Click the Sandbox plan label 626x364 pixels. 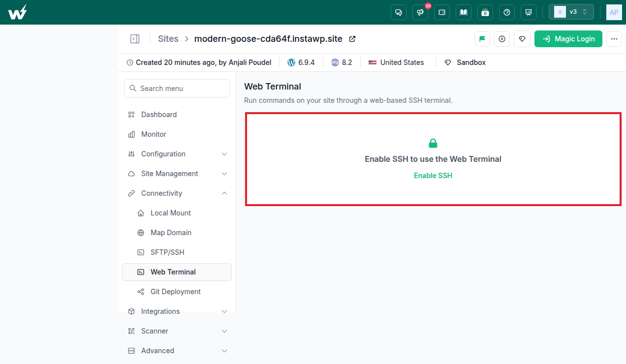[465, 62]
